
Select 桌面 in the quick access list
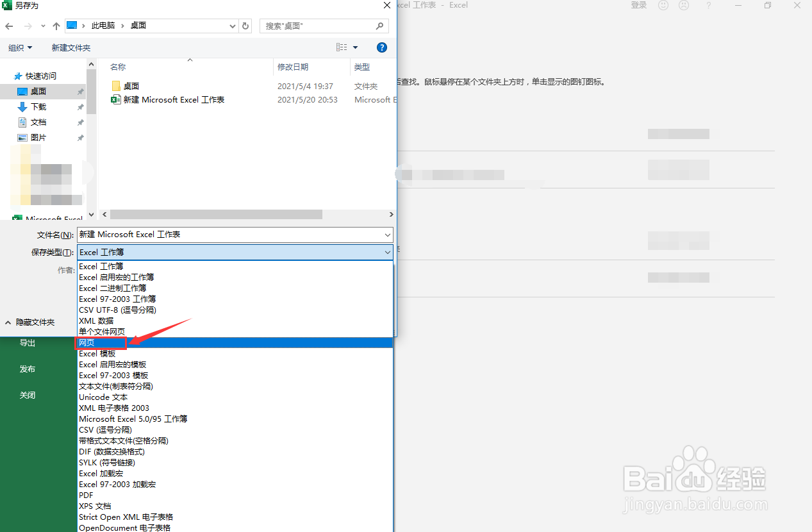tap(38, 92)
